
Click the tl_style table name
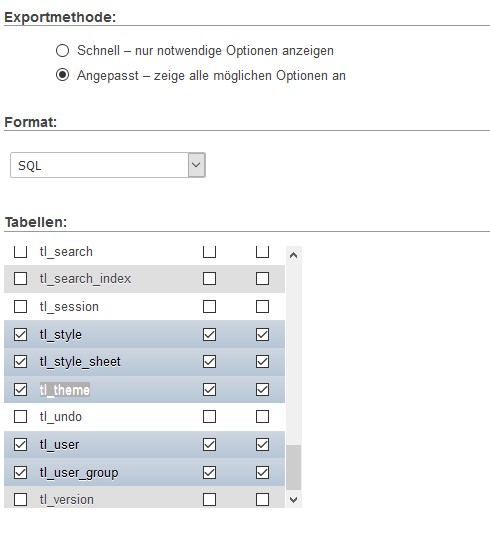61,335
